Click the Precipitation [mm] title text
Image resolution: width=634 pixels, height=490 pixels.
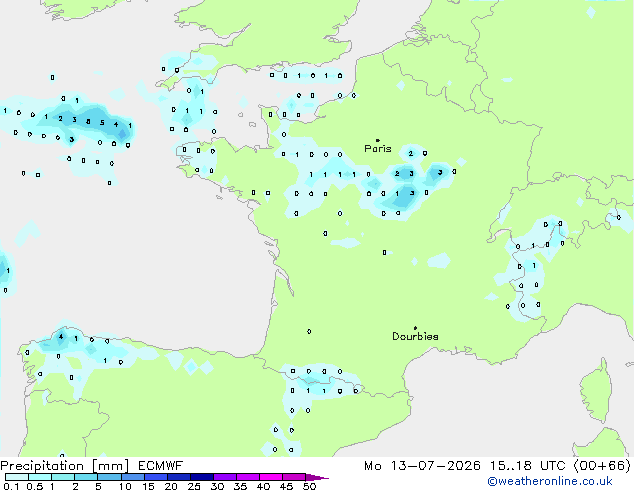click(65, 466)
